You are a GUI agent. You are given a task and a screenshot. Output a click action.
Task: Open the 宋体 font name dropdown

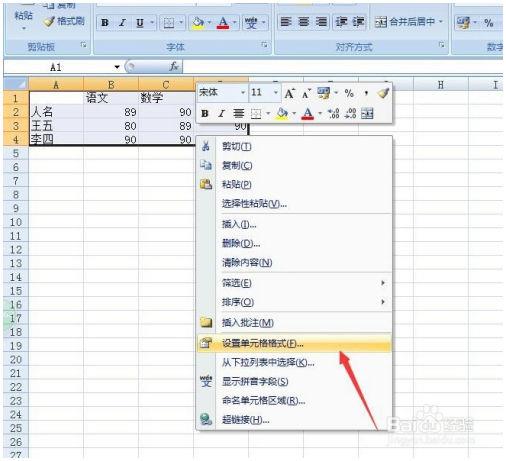pyautogui.click(x=243, y=93)
